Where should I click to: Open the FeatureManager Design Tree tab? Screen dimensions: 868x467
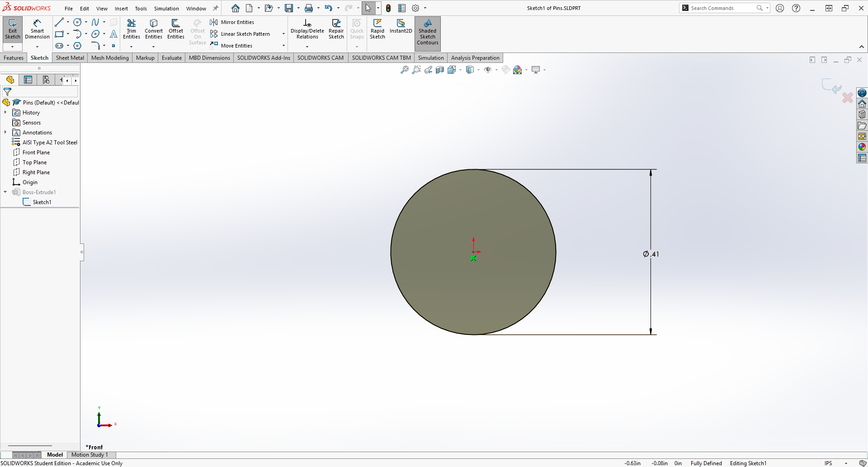coord(10,80)
